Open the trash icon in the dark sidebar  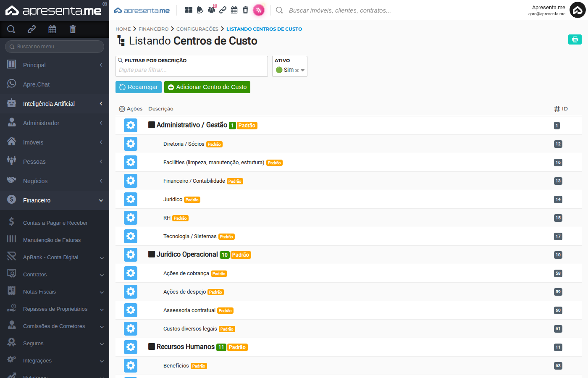tap(73, 29)
